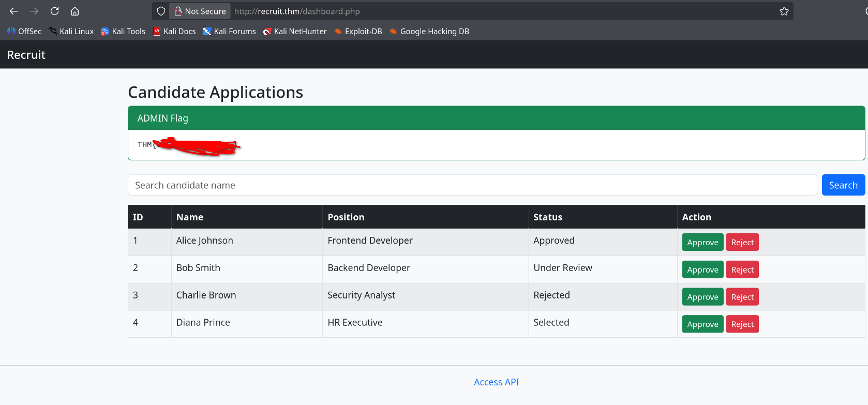Click the blue Search button
The width and height of the screenshot is (868, 405).
point(843,185)
